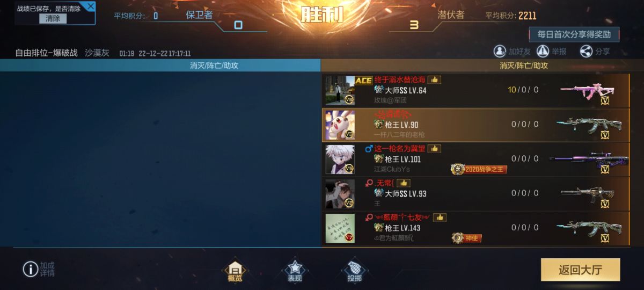
Task: Click the 返回大厅 return to lobby button
Action: [580, 270]
